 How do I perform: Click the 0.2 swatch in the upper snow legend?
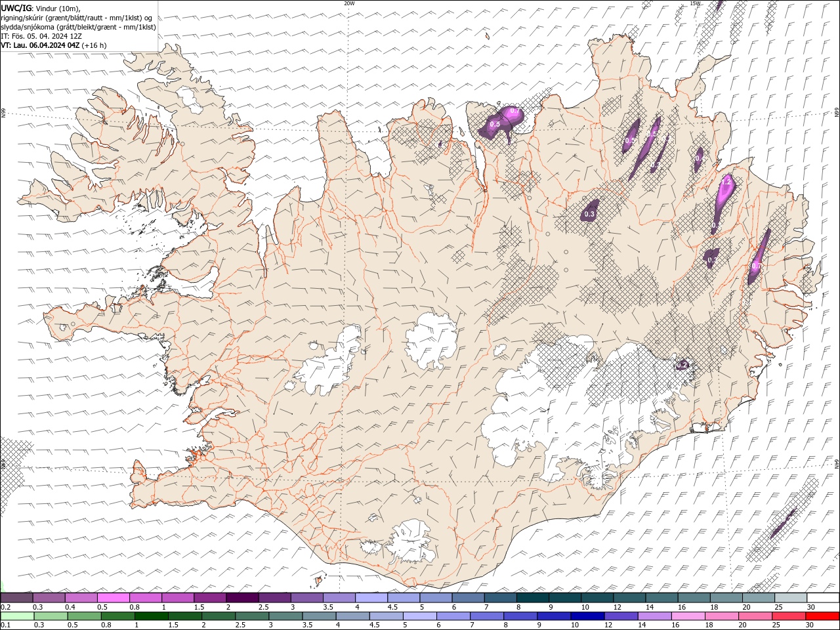click(16, 598)
